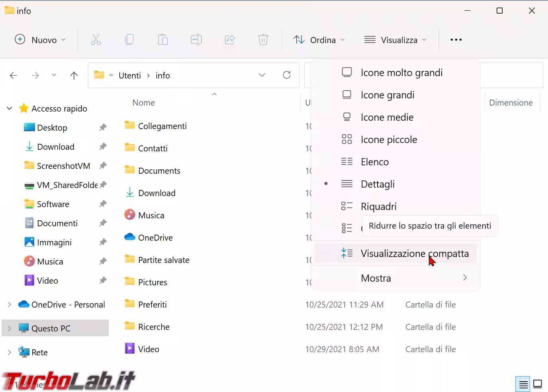Select the Dettagli view option
The width and height of the screenshot is (548, 392).
[x=377, y=184]
